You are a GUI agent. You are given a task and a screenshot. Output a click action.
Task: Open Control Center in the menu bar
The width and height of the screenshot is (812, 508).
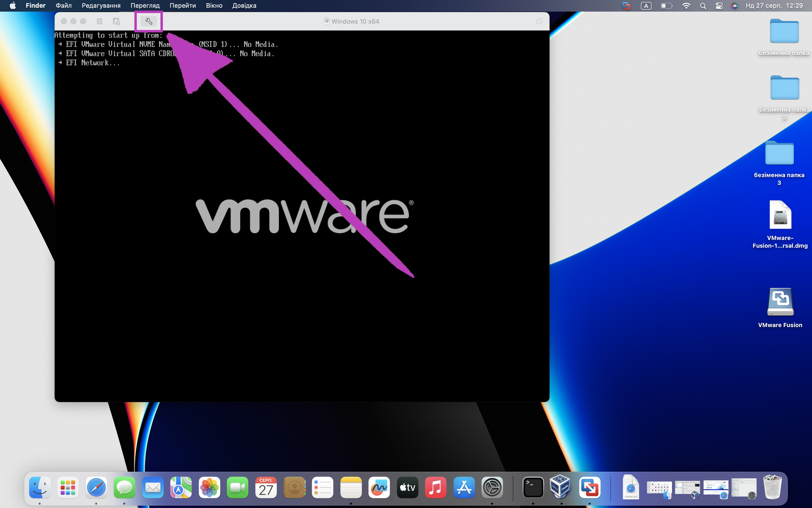tap(719, 5)
